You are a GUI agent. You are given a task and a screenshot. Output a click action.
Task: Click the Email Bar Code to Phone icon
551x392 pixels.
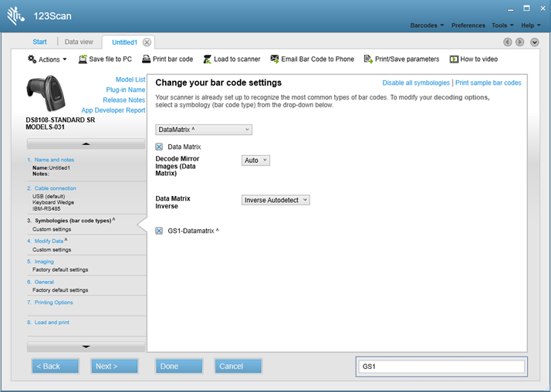tap(275, 59)
